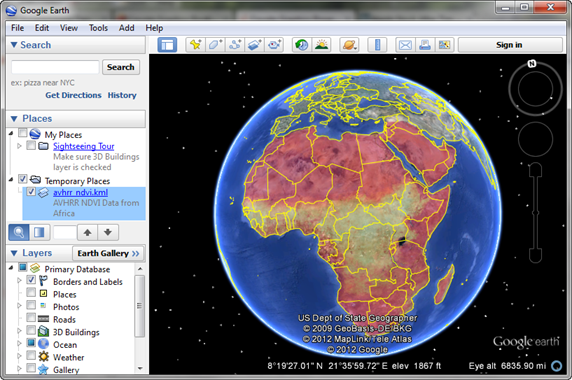This screenshot has height=380, width=572.
Task: Enable the Sightseeing Tour checkbox
Action: [x=31, y=145]
